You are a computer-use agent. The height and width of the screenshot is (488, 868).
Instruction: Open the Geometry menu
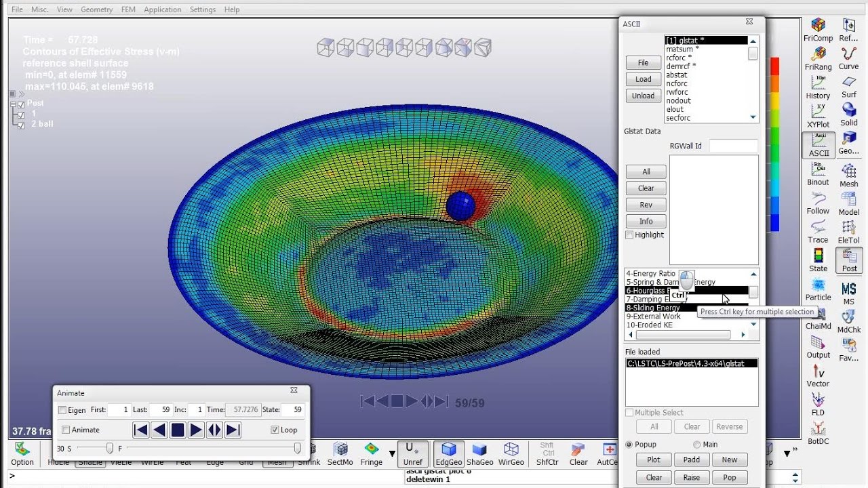pos(96,9)
